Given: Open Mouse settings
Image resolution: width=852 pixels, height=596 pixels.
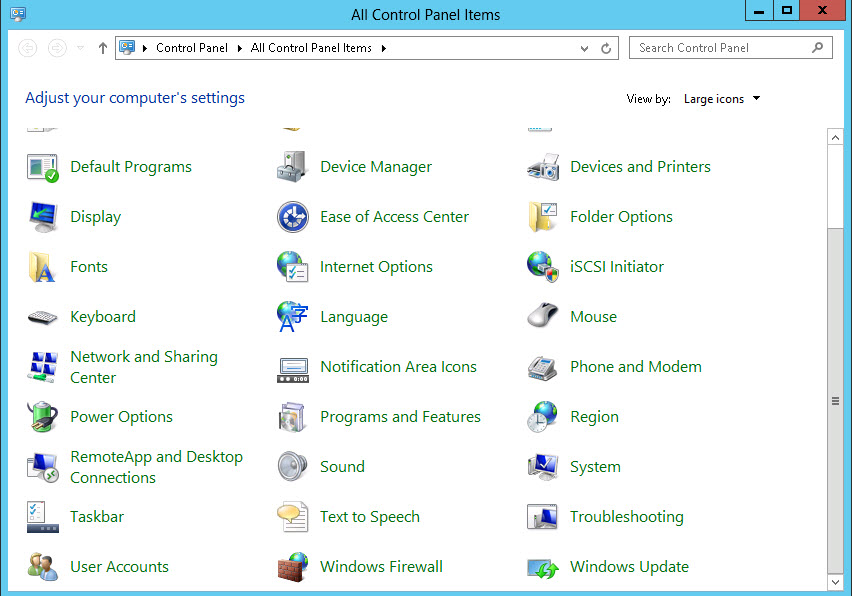Looking at the screenshot, I should tap(593, 317).
